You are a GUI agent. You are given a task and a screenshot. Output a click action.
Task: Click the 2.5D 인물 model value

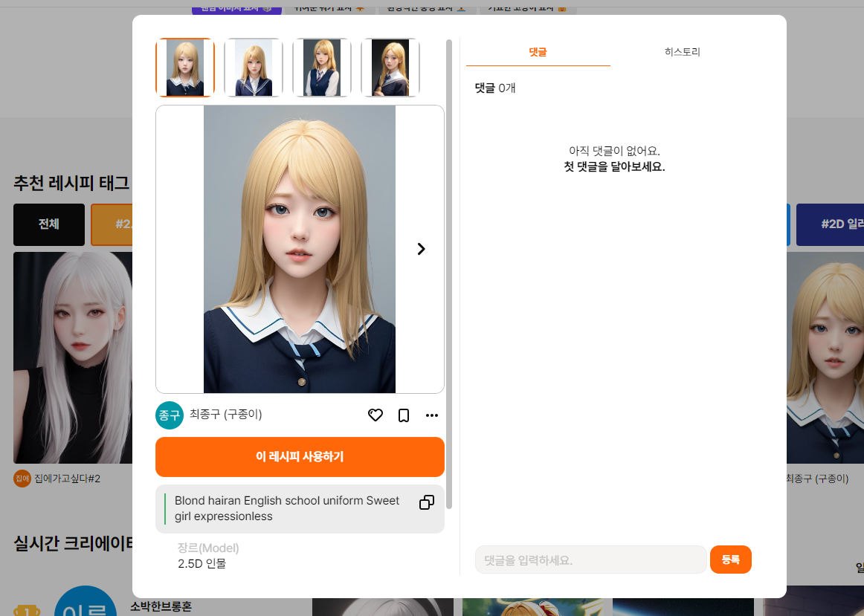coord(202,564)
